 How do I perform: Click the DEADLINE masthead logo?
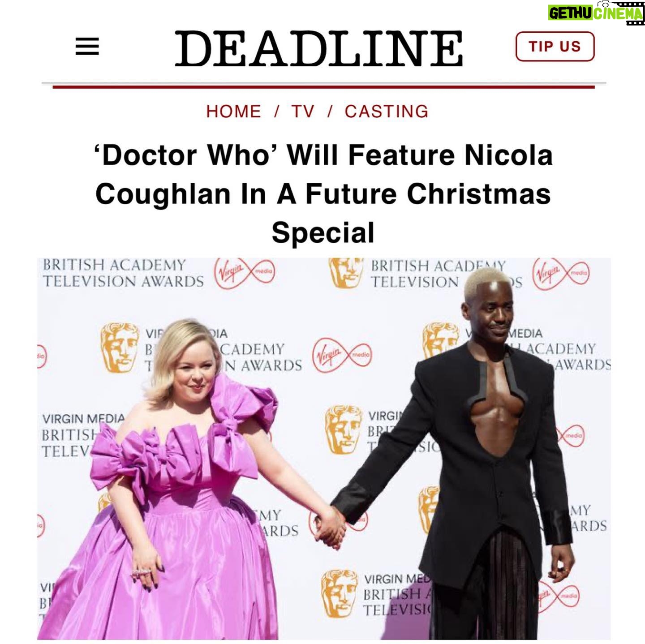click(318, 49)
